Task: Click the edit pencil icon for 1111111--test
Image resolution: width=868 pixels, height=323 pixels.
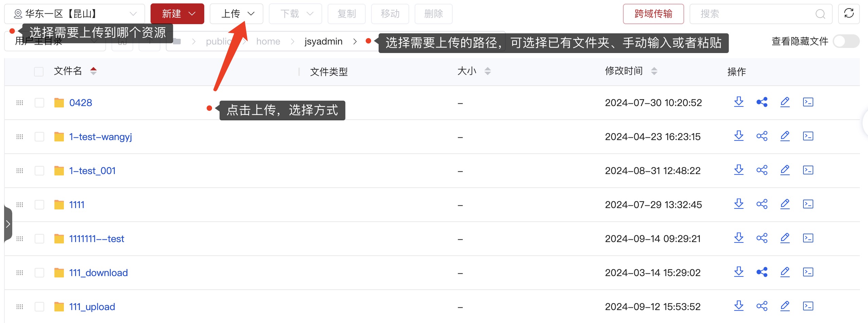Action: [x=785, y=238]
